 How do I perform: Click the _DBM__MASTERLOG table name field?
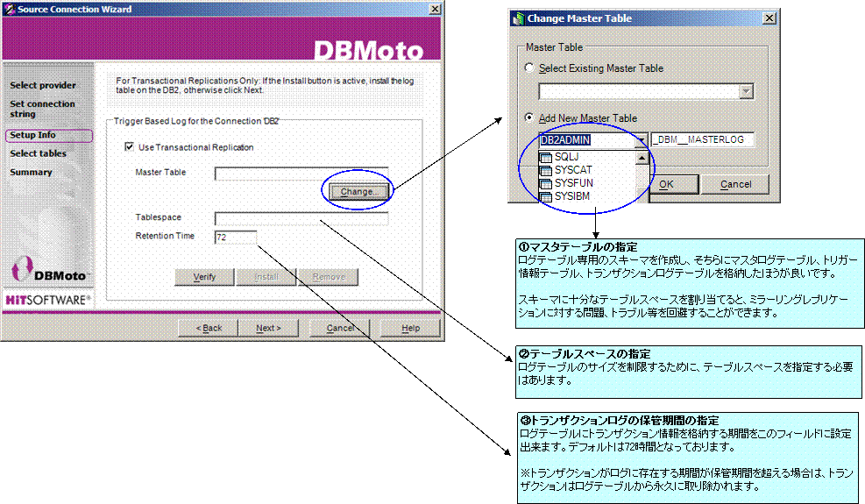(x=702, y=139)
